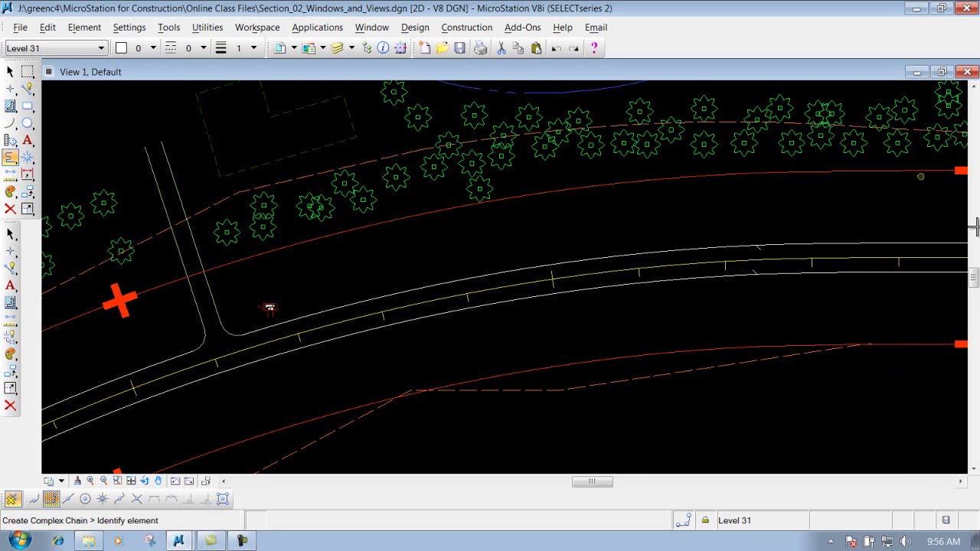Open the View Attributes dropdown arrow

[x=61, y=481]
